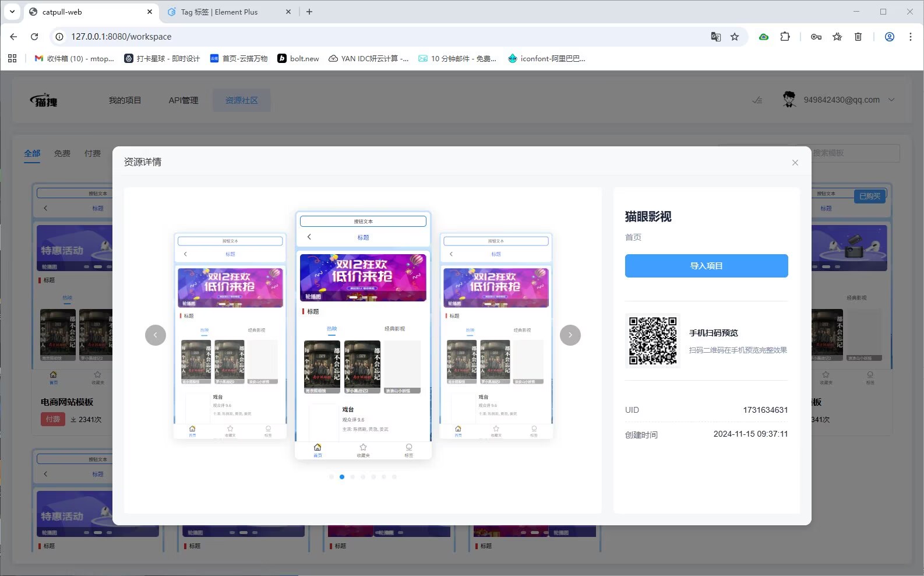924x576 pixels.
Task: Select the first carousel indicator dot
Action: [x=331, y=477]
